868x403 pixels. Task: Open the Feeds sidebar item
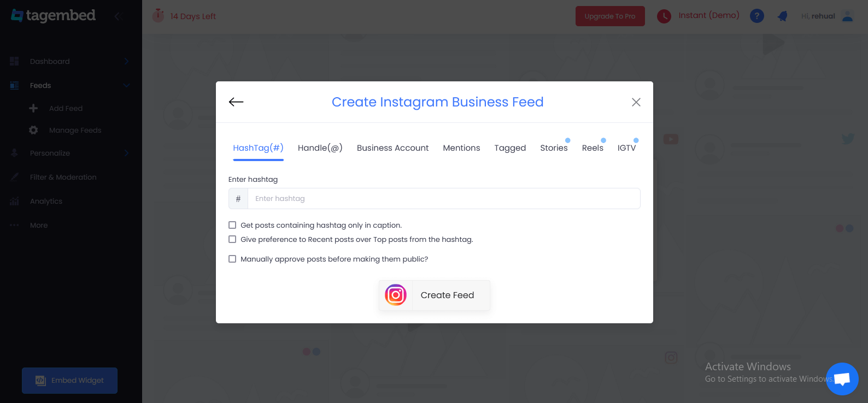point(40,85)
